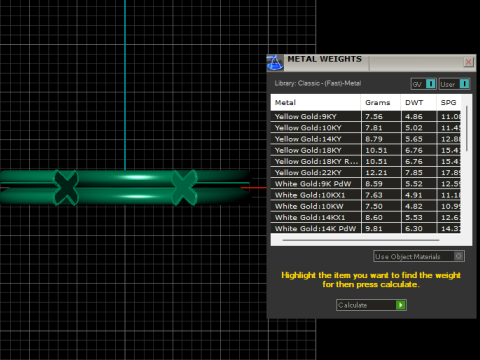480x360 pixels.
Task: Click the 4.86 DWT value
Action: point(414,117)
